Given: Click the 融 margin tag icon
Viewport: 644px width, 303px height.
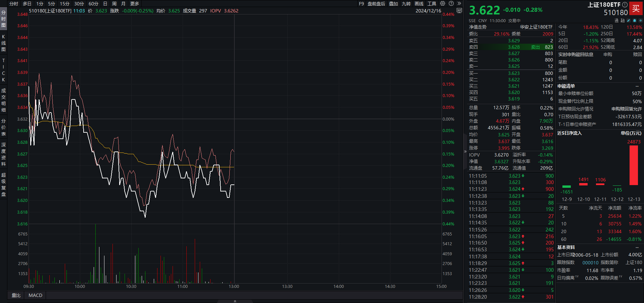Looking at the screenshot, I should (x=623, y=20).
